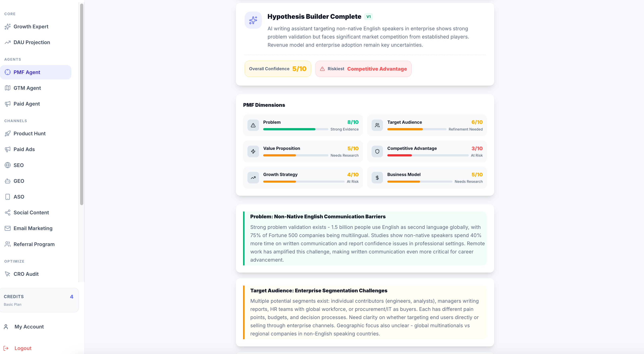Click the Business Model dollar icon
The width and height of the screenshot is (644, 354).
[377, 178]
